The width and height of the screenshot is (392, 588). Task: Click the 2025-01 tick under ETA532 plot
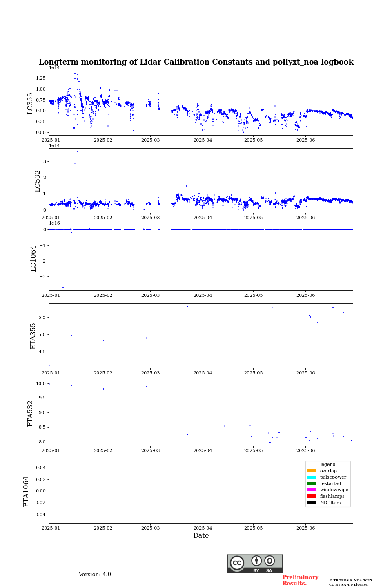[51, 450]
